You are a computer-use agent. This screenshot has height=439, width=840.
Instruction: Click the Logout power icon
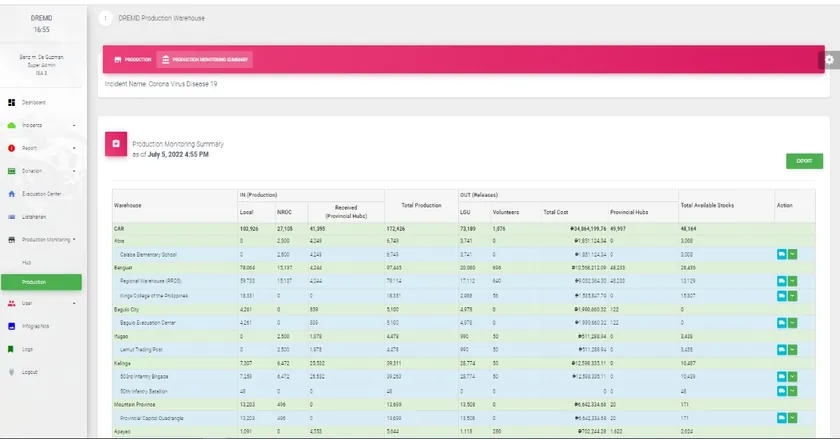pos(11,372)
